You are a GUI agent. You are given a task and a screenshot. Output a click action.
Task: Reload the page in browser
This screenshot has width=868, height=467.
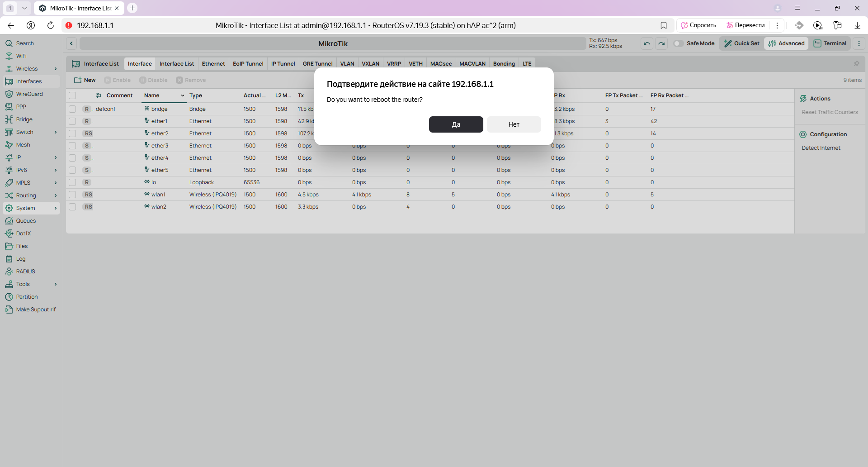pyautogui.click(x=51, y=25)
